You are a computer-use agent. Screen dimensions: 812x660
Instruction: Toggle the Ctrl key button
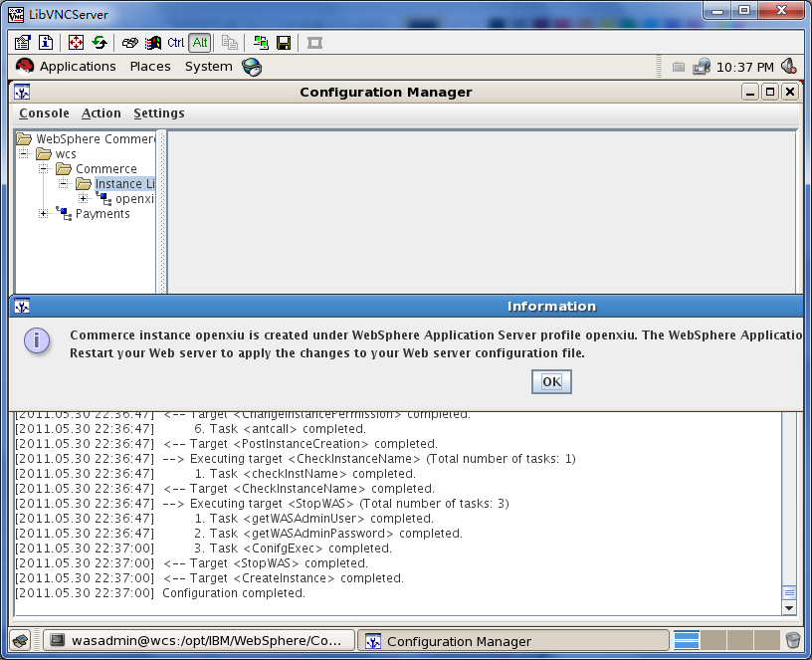175,43
